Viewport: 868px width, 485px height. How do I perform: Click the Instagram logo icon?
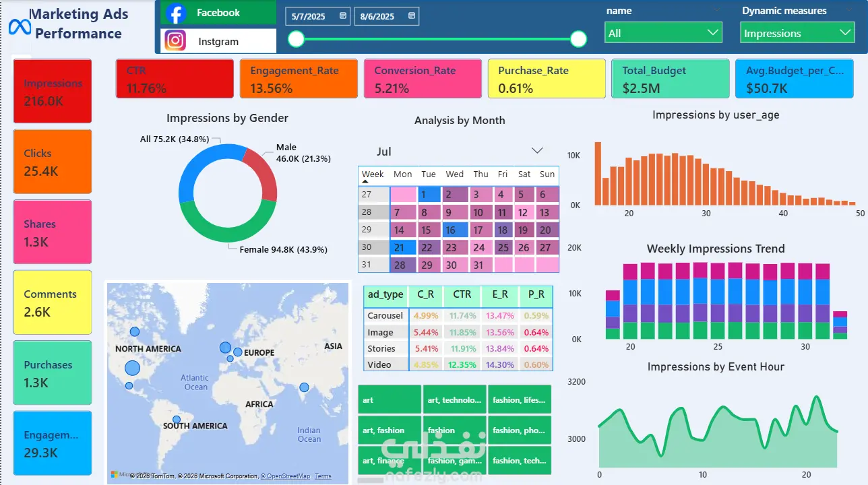[176, 41]
